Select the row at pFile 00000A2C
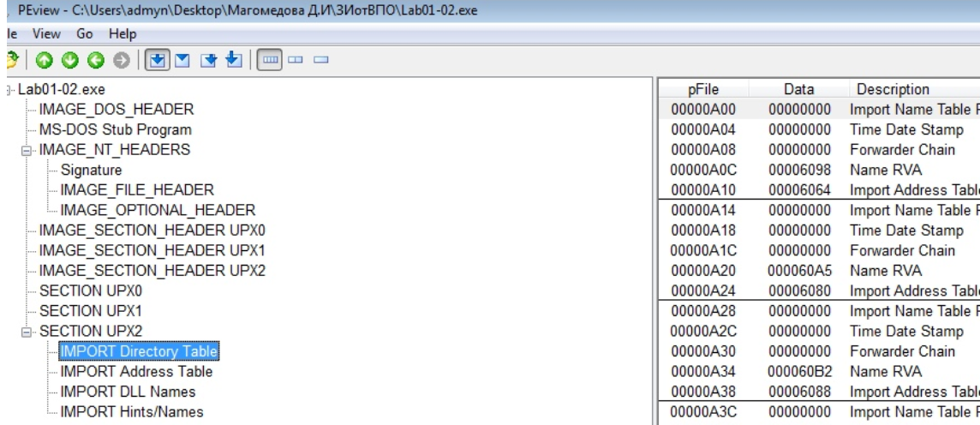The width and height of the screenshot is (980, 425). tap(819, 331)
